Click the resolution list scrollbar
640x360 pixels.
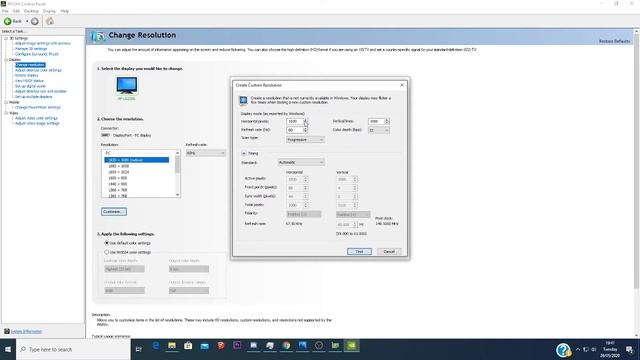[x=178, y=173]
